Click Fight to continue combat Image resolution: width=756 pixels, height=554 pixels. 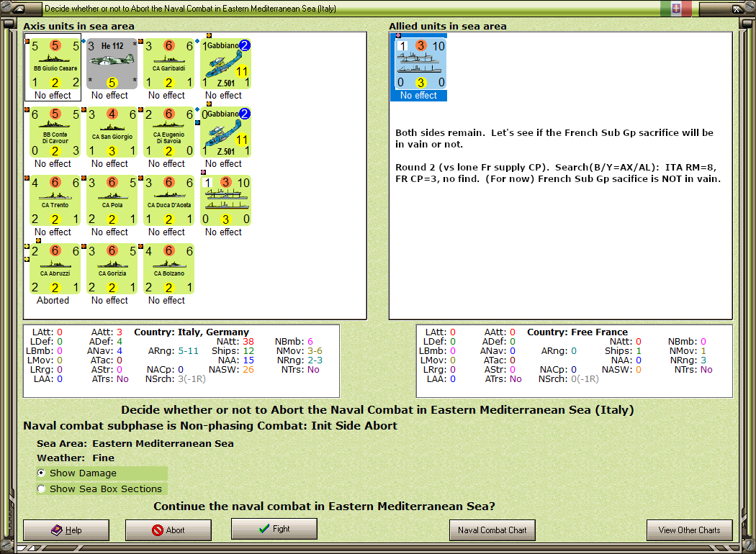coord(274,529)
